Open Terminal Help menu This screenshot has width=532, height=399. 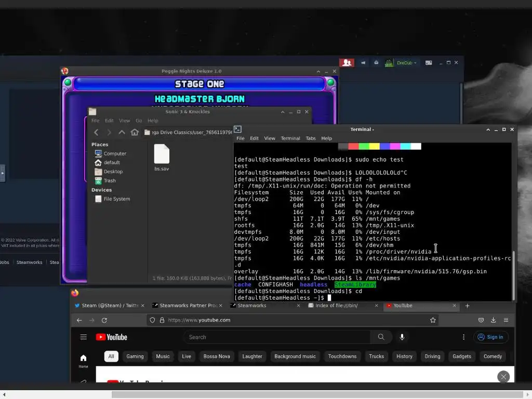point(327,138)
